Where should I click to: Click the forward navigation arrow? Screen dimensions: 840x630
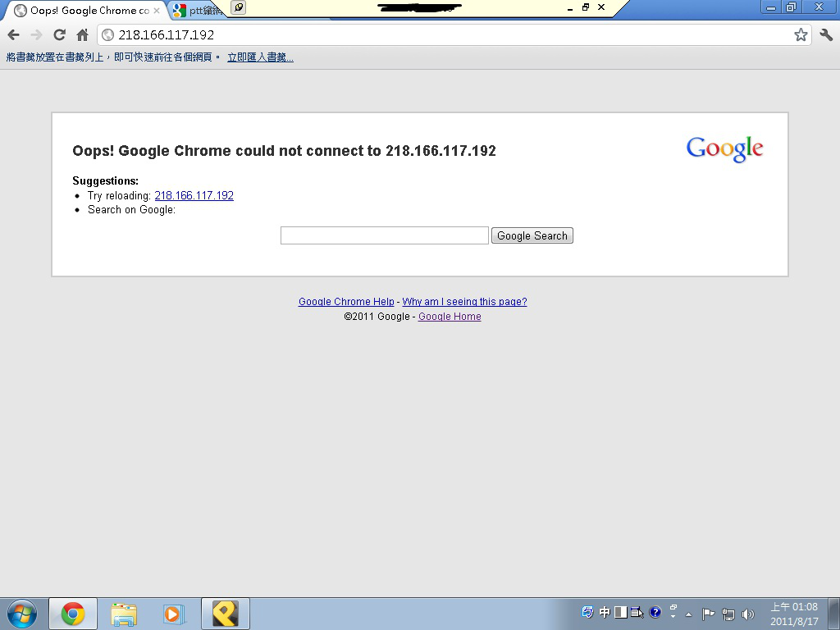[x=36, y=34]
